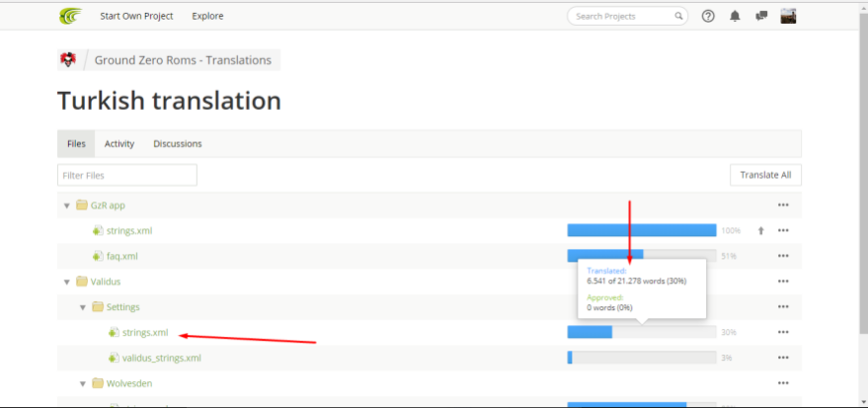Open the messages chat icon
The height and width of the screenshot is (408, 868).
click(761, 16)
